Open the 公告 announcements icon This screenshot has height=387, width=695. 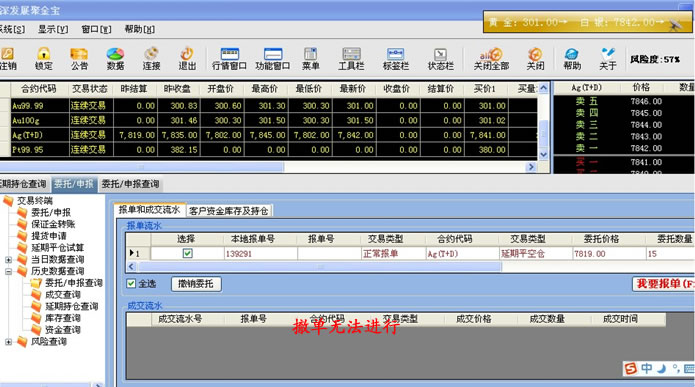click(x=79, y=59)
